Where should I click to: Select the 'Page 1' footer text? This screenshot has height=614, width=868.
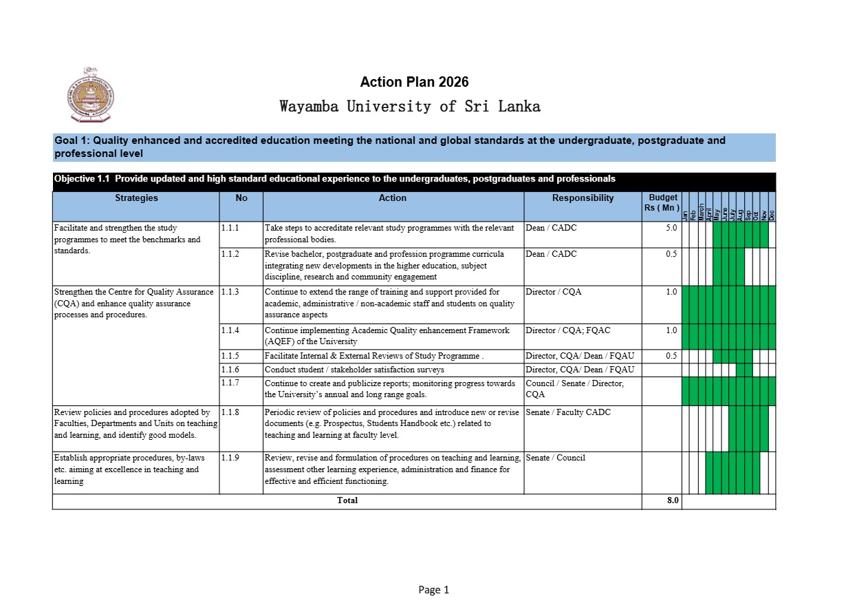pos(434,590)
